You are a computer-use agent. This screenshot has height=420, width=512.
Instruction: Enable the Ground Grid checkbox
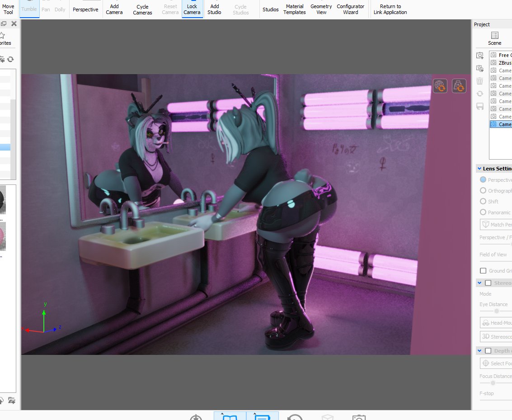coord(483,270)
